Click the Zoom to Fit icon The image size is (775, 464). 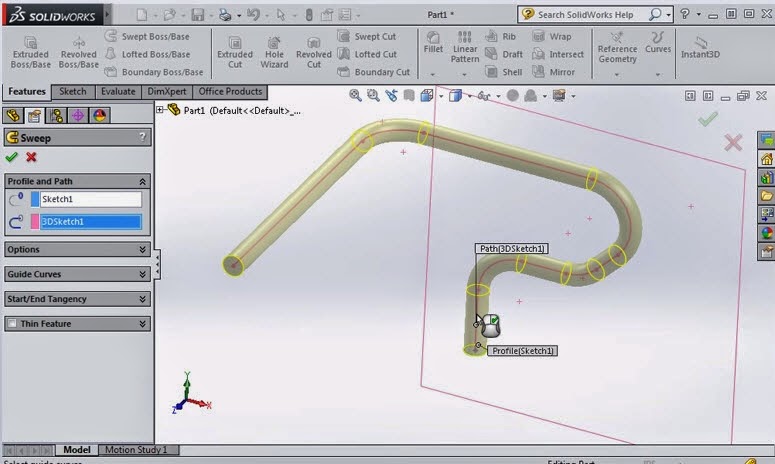pyautogui.click(x=355, y=95)
